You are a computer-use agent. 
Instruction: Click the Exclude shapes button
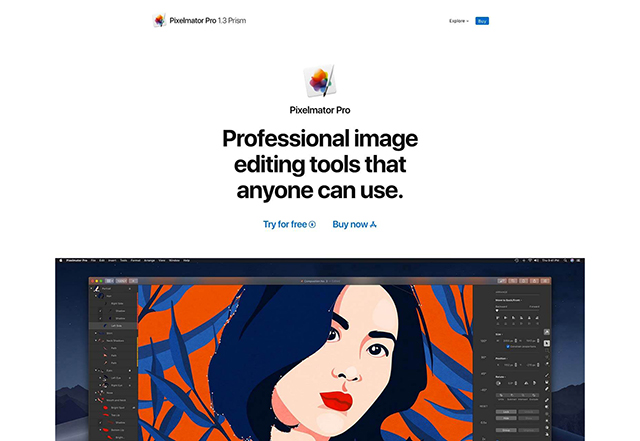click(x=534, y=395)
